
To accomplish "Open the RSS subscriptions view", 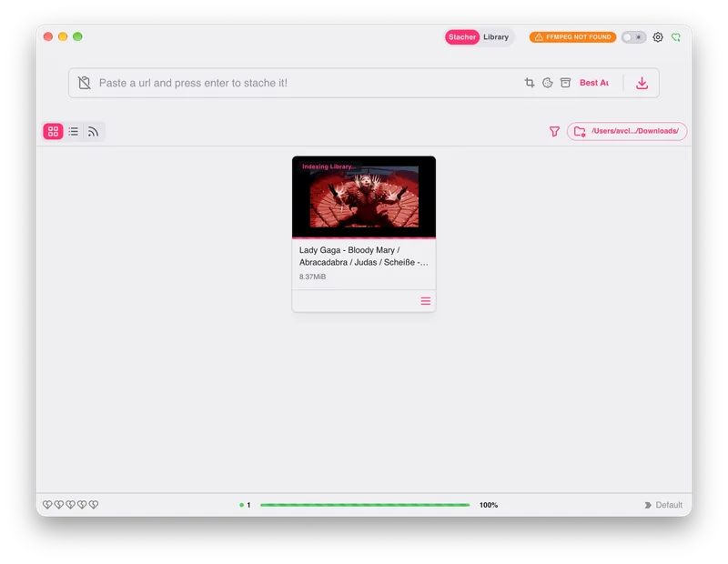I will tap(94, 131).
